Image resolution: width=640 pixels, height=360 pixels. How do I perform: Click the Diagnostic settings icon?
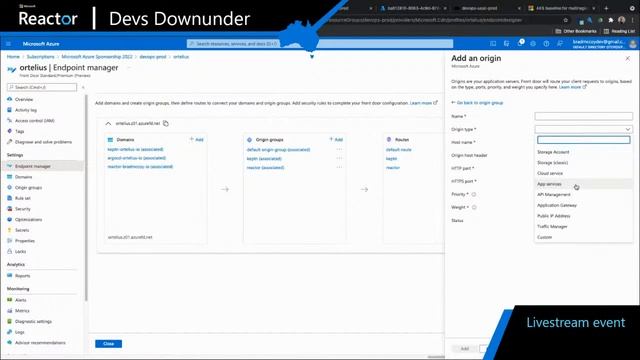point(9,321)
